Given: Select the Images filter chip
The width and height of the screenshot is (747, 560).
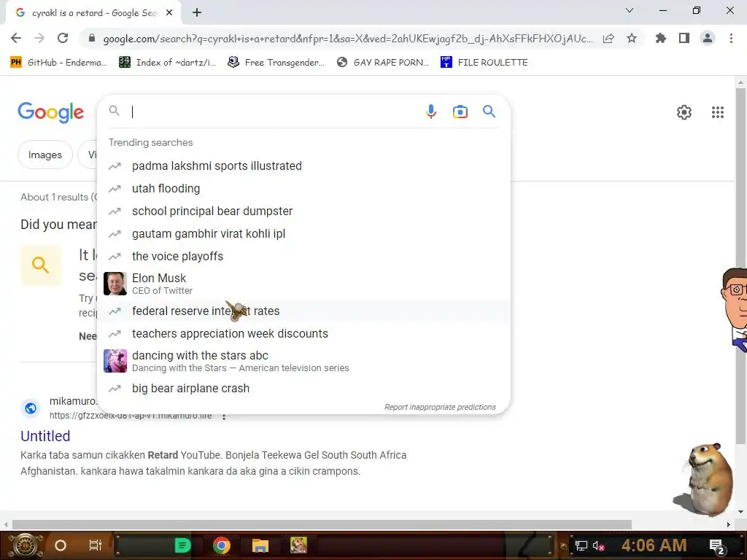Looking at the screenshot, I should tap(45, 155).
